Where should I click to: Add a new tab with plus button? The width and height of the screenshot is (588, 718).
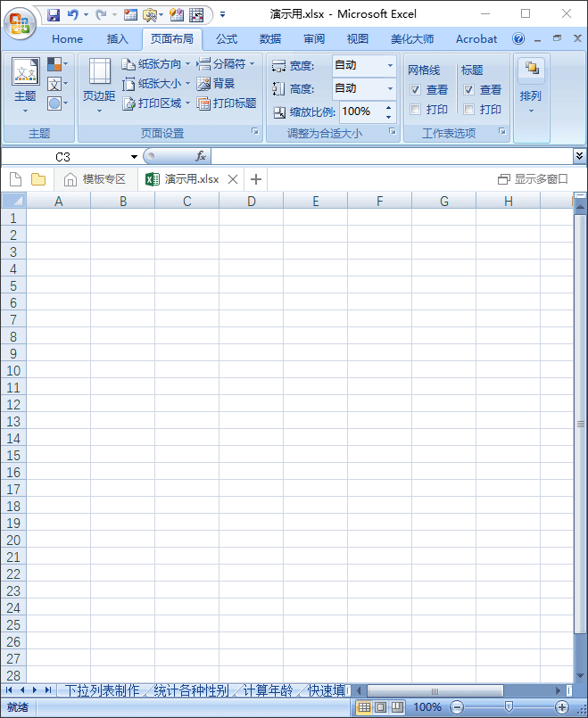click(256, 179)
